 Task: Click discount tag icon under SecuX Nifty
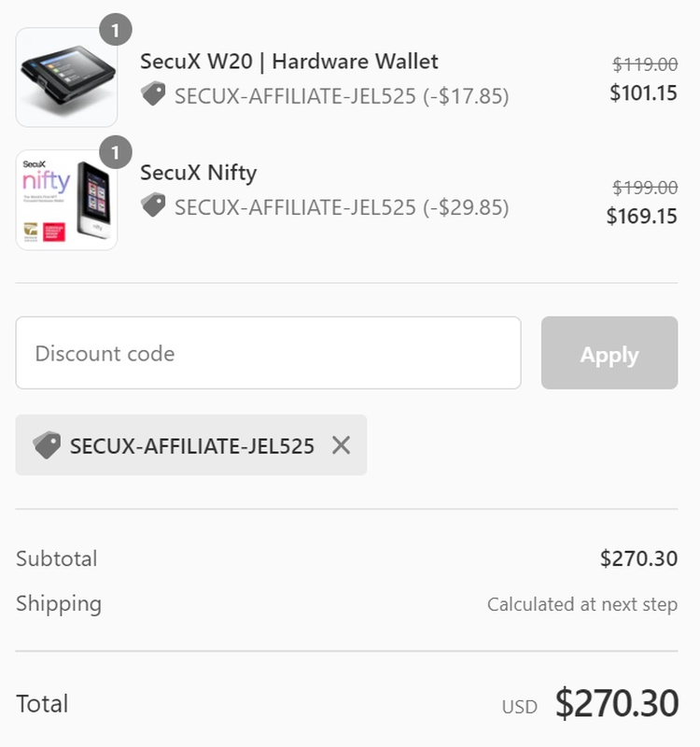pyautogui.click(x=153, y=204)
